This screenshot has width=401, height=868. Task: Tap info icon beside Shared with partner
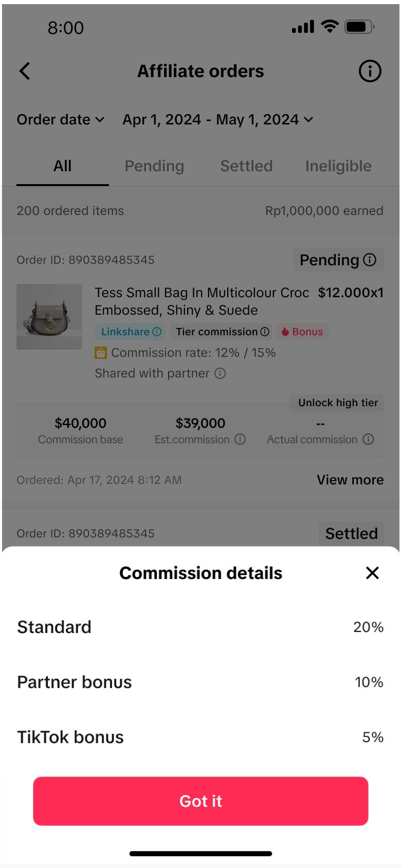tap(220, 373)
